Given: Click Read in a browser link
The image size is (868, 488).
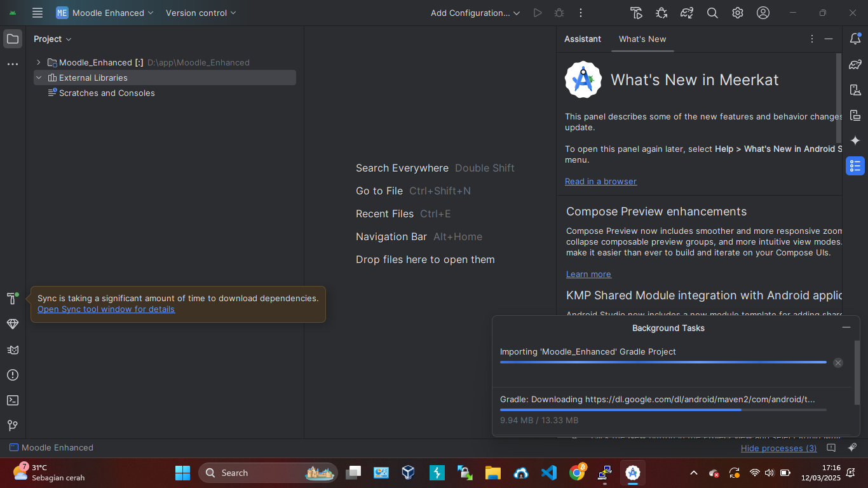Looking at the screenshot, I should tap(600, 181).
